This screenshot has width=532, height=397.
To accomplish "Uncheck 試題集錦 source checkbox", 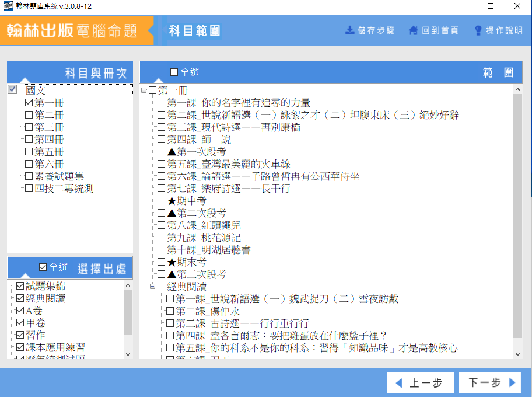I will point(20,286).
